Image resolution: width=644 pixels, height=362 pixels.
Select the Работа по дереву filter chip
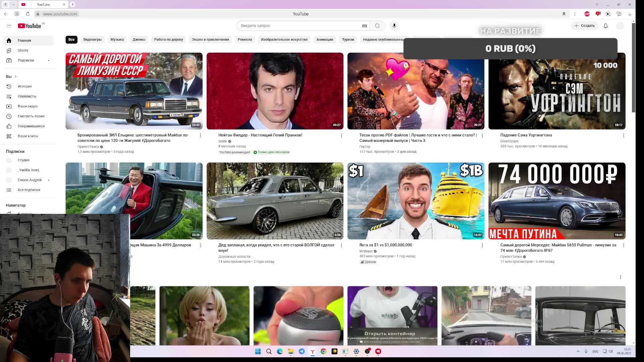tap(168, 40)
